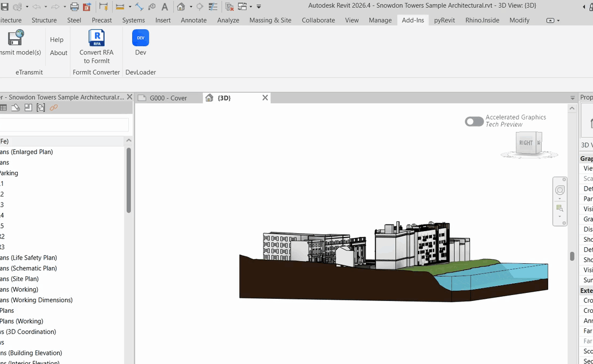Image resolution: width=593 pixels, height=364 pixels.
Task: Select the '(3D Coordination)' browser row
Action: [62, 332]
